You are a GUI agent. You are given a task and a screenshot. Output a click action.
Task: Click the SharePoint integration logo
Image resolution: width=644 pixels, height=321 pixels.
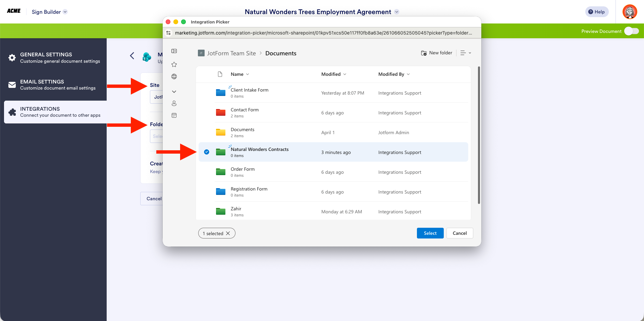click(147, 57)
